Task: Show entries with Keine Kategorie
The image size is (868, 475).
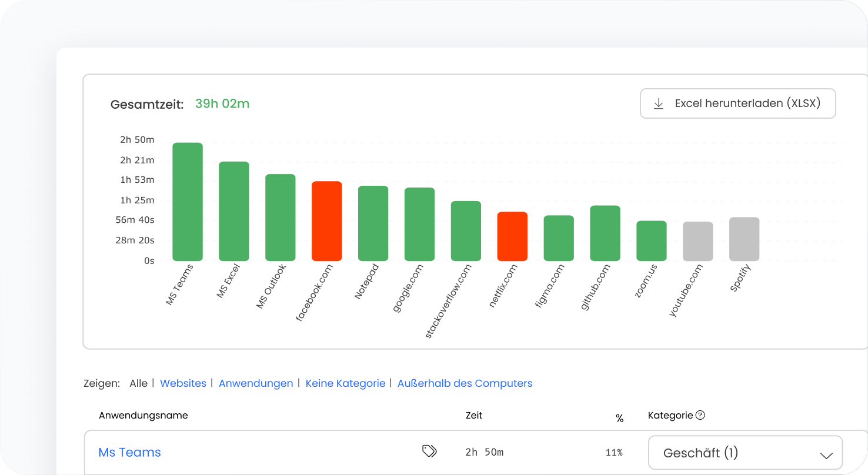Action: pyautogui.click(x=345, y=383)
